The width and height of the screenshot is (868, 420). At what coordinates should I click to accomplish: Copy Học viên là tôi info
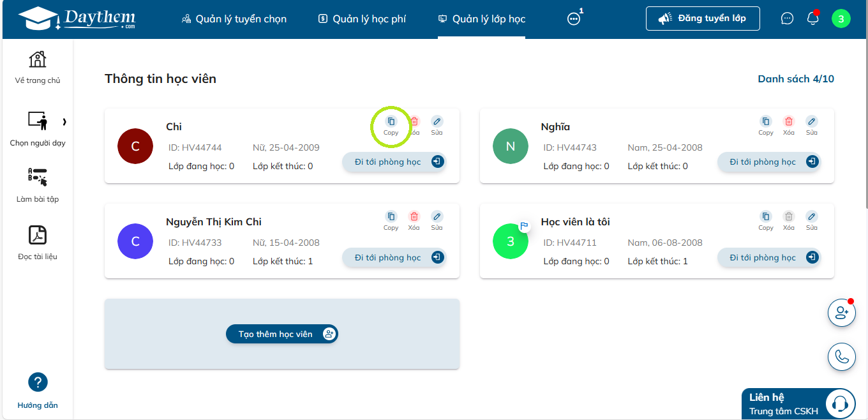(x=766, y=220)
